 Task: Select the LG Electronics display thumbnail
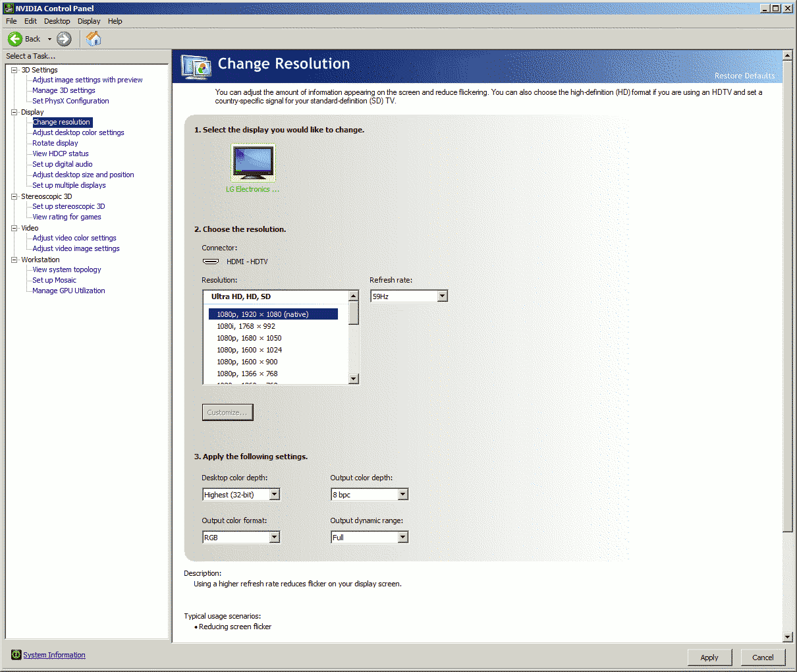(253, 163)
